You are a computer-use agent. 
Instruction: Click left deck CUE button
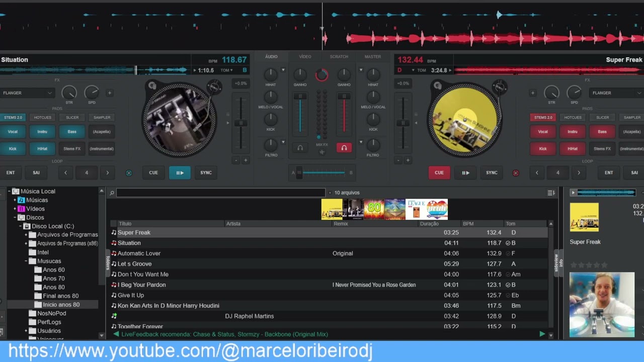pos(153,172)
